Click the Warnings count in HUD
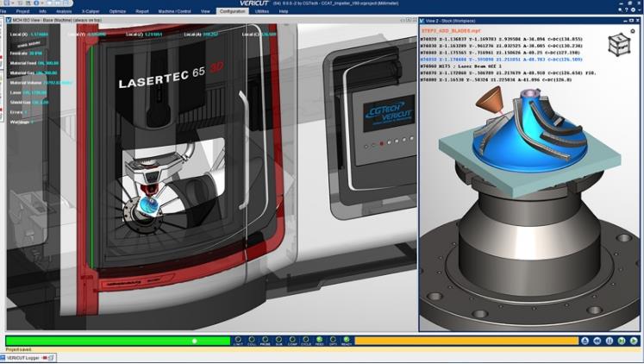 (x=32, y=122)
